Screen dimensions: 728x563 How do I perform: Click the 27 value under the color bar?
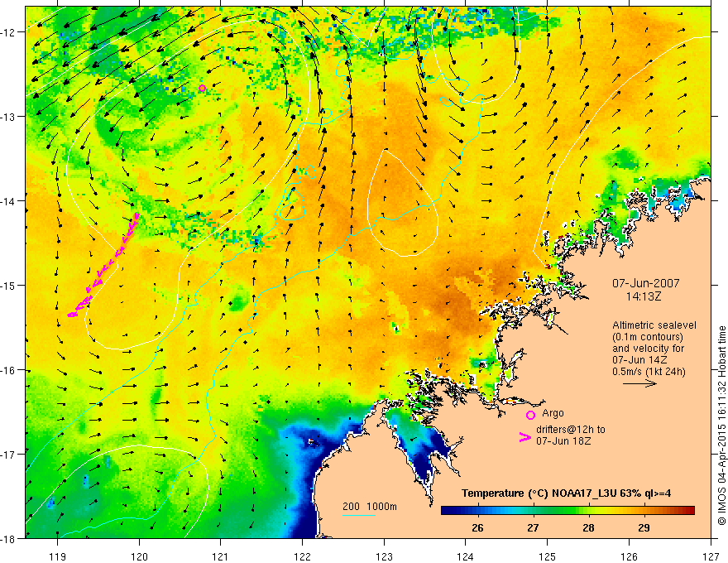click(x=533, y=527)
